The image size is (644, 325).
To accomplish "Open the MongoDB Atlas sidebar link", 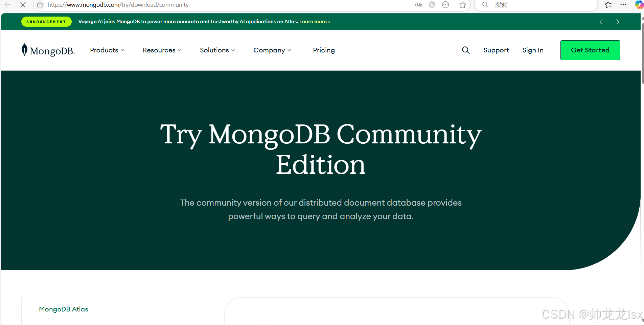I will [64, 309].
